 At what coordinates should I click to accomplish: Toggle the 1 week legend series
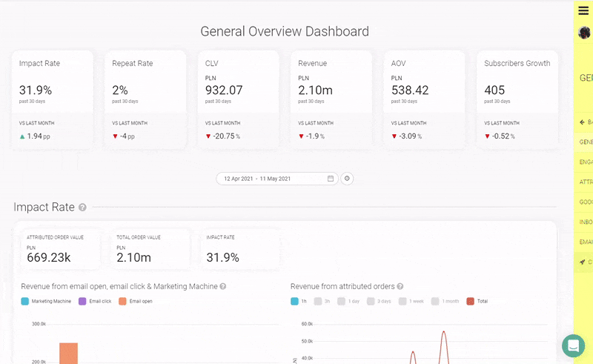(411, 301)
